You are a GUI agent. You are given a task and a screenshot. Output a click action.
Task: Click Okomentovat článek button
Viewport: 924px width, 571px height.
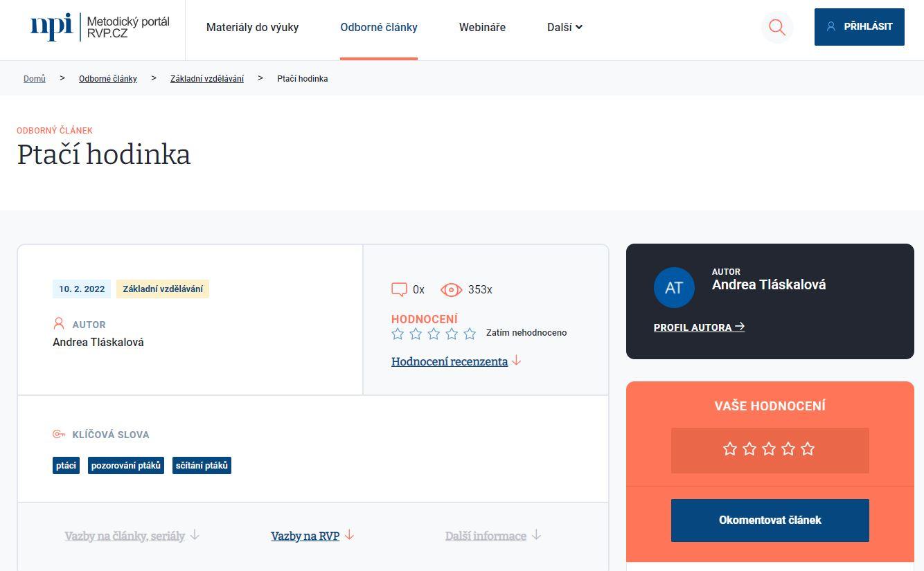pos(770,520)
